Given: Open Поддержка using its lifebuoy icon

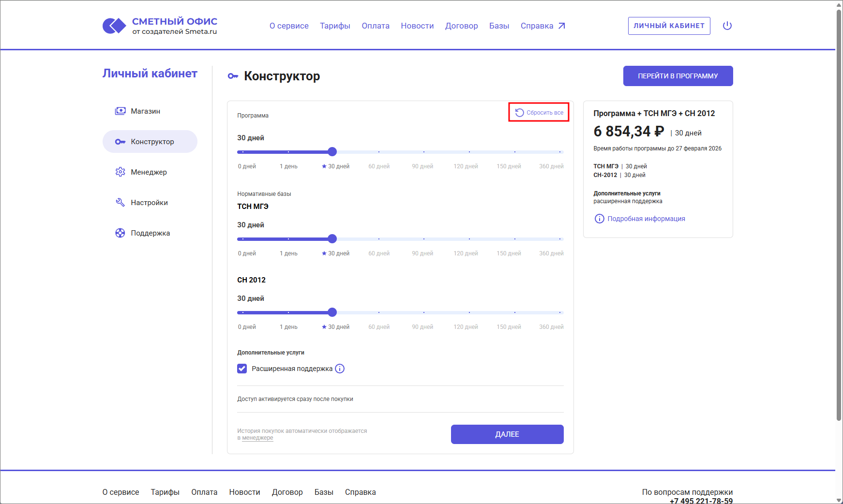Looking at the screenshot, I should [x=120, y=233].
